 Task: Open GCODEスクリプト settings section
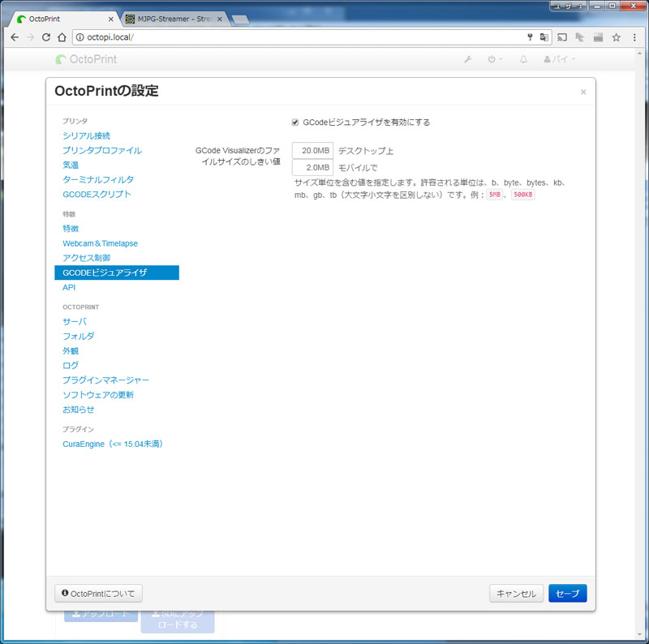(x=97, y=194)
